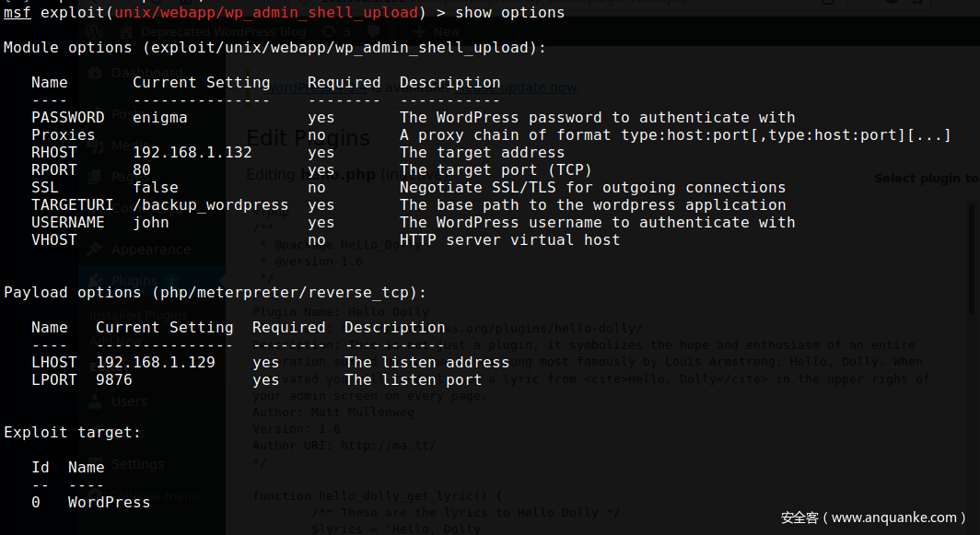
Task: Click LHOST value 192.168.1.129
Action: coord(156,363)
